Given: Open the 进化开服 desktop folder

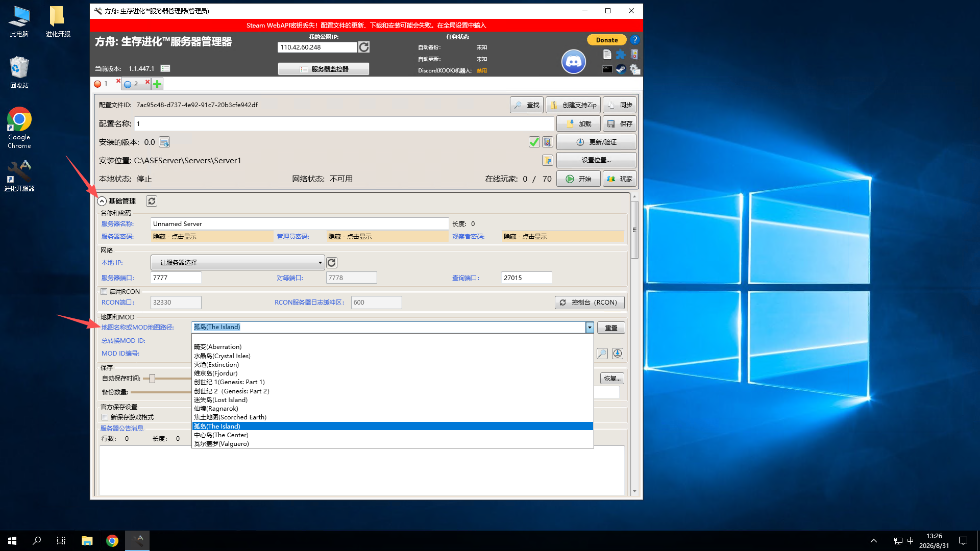Looking at the screenshot, I should point(58,21).
